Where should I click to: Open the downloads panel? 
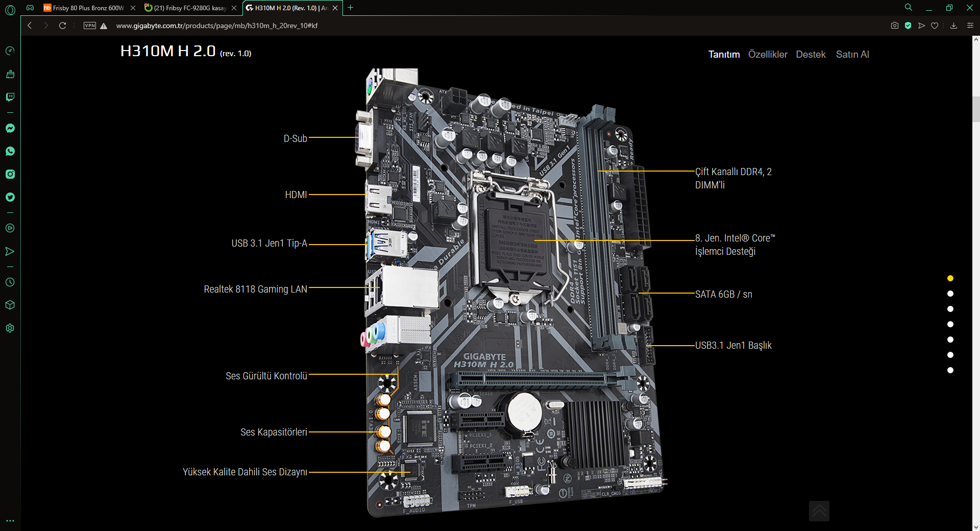[953, 26]
